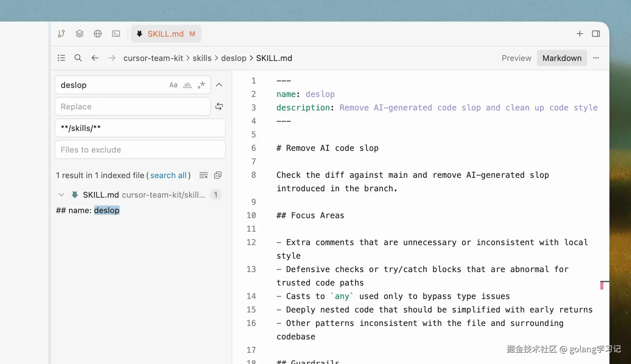Click the Replace All button
The width and height of the screenshot is (631, 364).
tap(219, 106)
